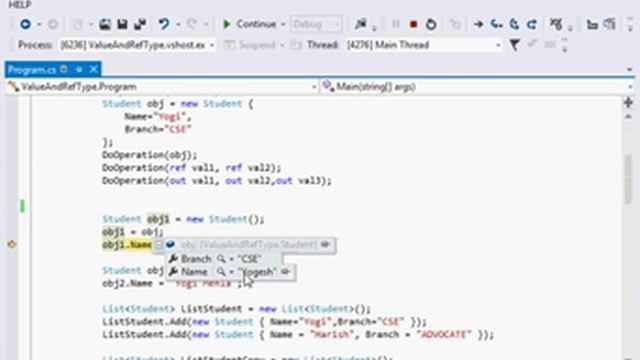Click the editor split handle above scrollbar
The width and height of the screenshot is (640, 360).
click(629, 103)
